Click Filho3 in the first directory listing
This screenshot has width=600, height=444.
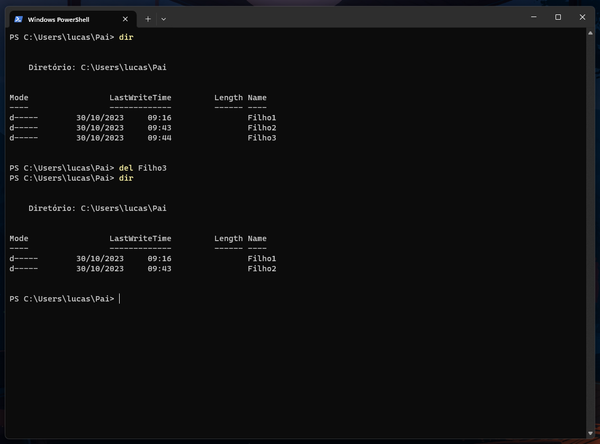pyautogui.click(x=262, y=138)
